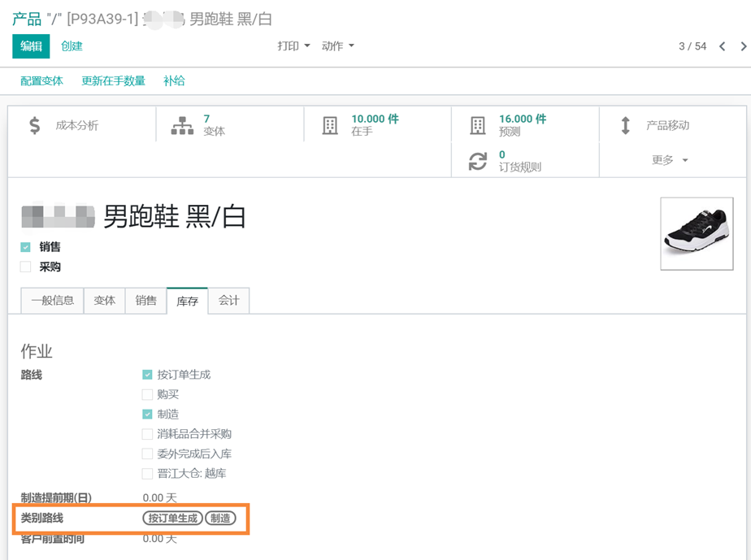The image size is (751, 560).
Task: Click the 产品 breadcrumb link
Action: [27, 20]
